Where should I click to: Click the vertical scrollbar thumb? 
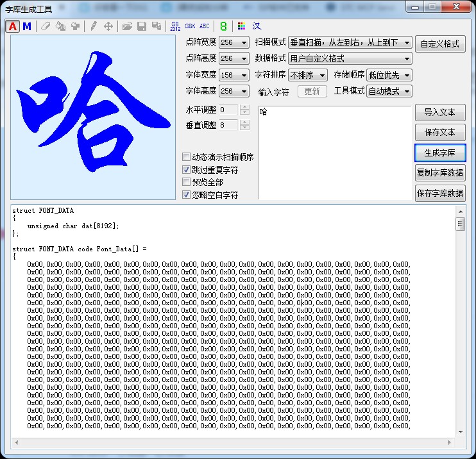461,224
